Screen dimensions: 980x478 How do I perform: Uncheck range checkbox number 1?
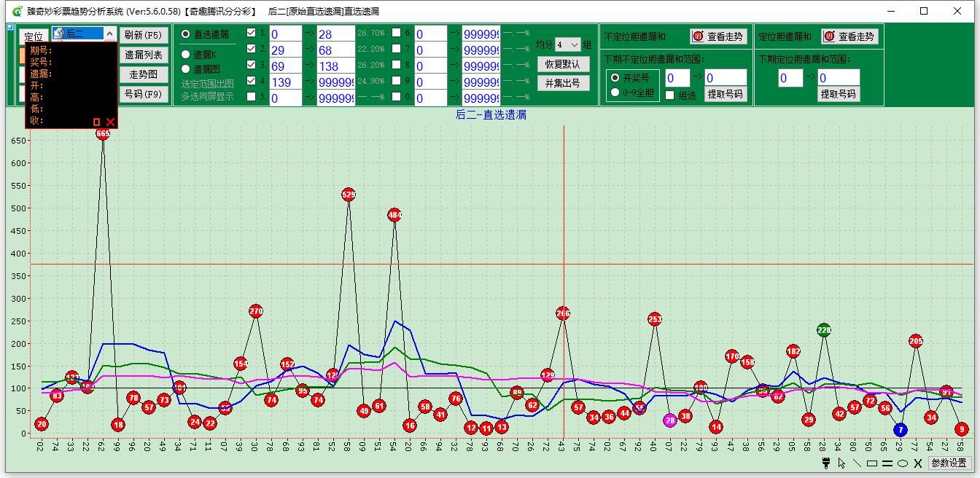coord(252,33)
